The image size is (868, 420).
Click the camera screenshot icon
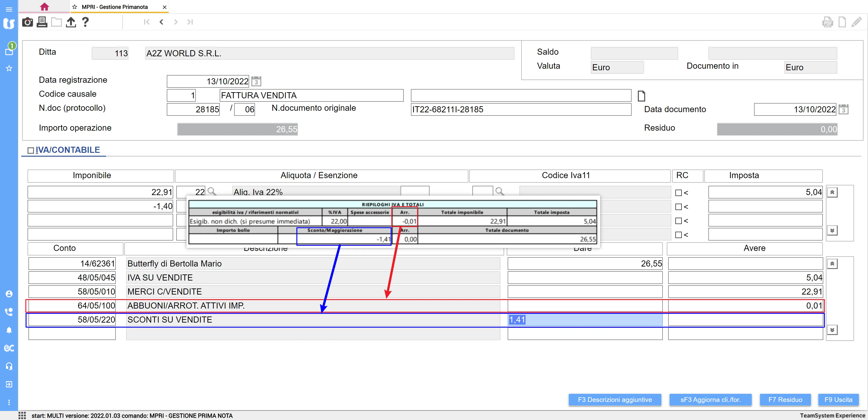click(27, 22)
